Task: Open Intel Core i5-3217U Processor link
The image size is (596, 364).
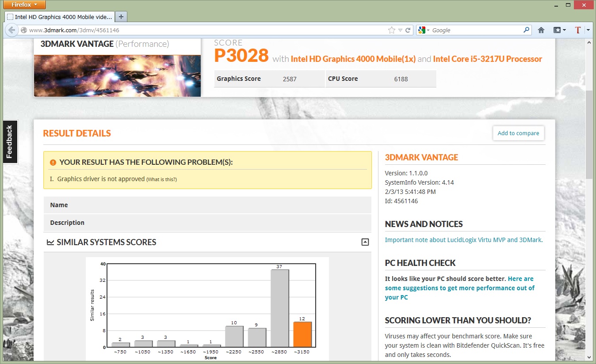Action: point(488,59)
